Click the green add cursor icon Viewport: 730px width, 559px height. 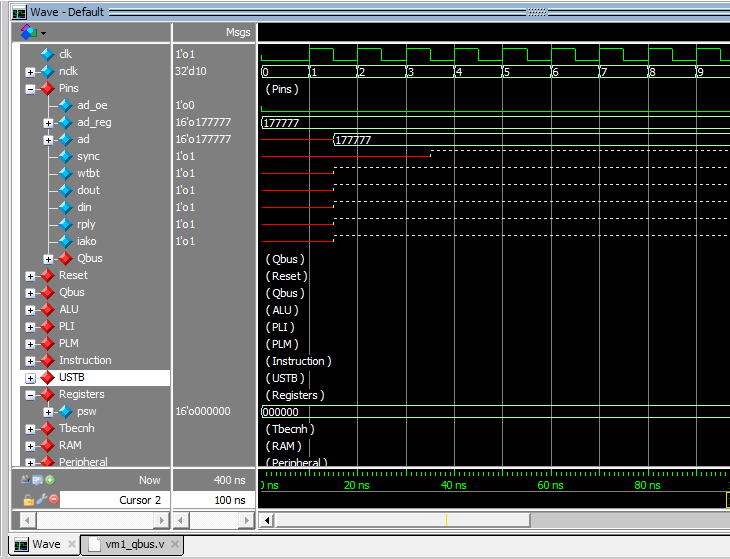pos(50,480)
